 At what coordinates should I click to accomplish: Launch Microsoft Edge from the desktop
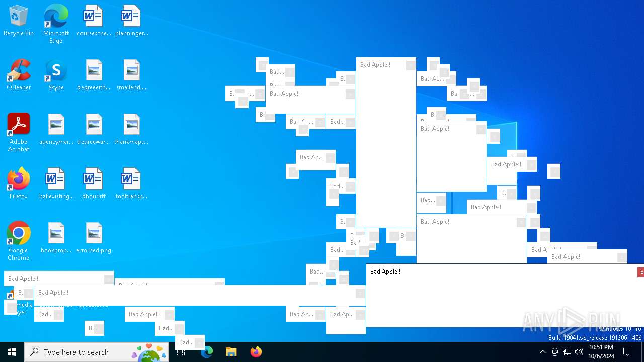pos(56,24)
